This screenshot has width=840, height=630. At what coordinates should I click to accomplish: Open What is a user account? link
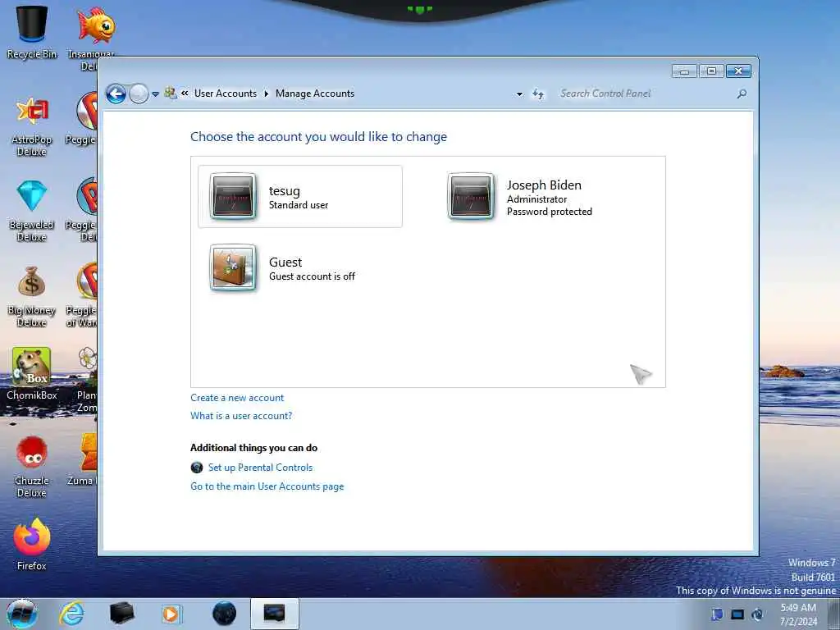[241, 416]
